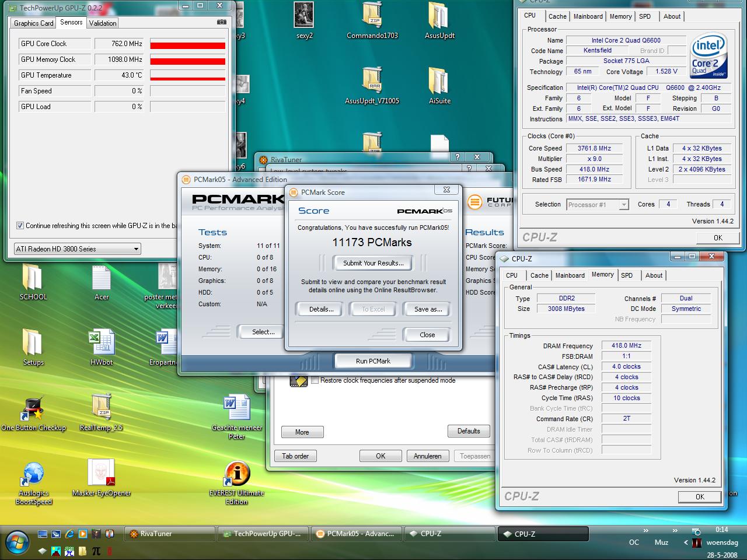Click the 3008 MBytes memory size value
This screenshot has width=747, height=560.
coord(566,309)
